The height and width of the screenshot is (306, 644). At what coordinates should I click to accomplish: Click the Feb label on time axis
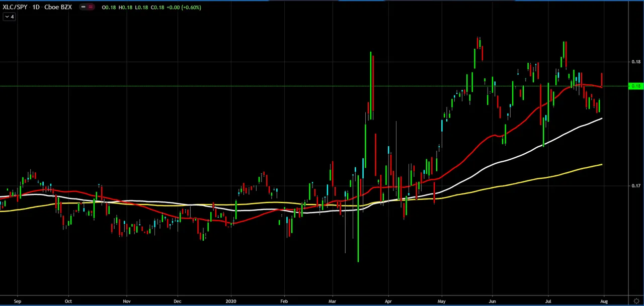pyautogui.click(x=285, y=301)
